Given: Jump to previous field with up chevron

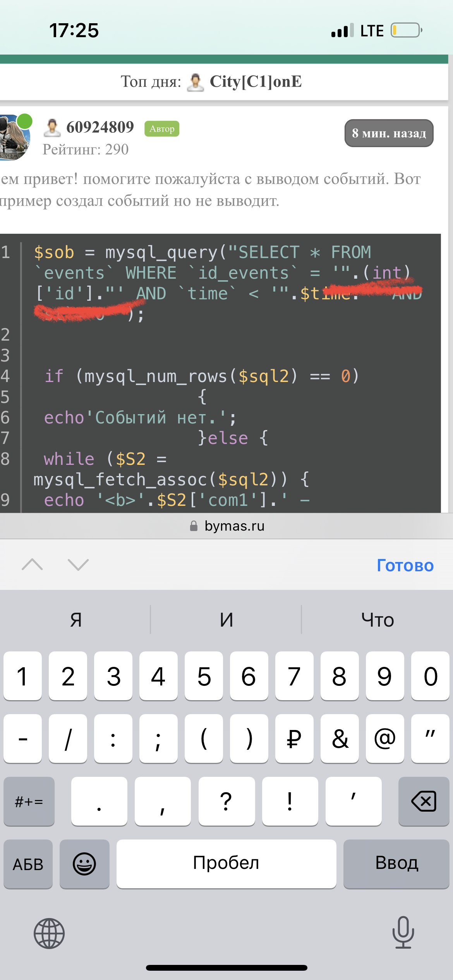Looking at the screenshot, I should coord(33,565).
